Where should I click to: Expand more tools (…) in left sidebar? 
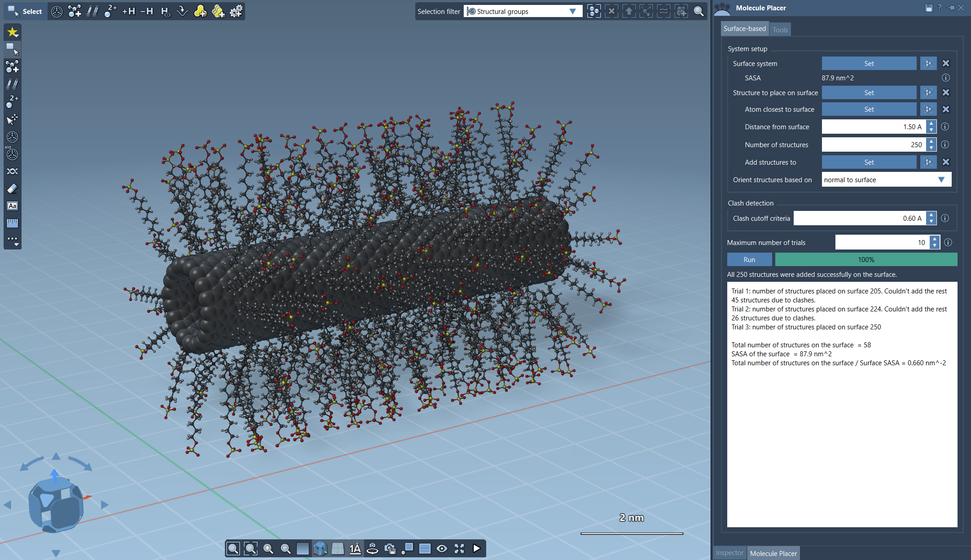coord(12,241)
